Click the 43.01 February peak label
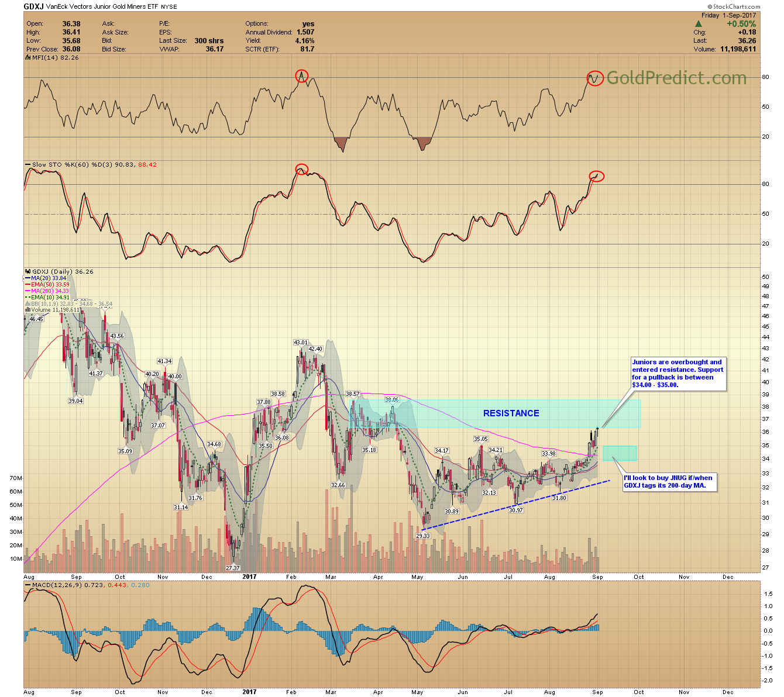The height and width of the screenshot is (697, 784). coord(300,343)
